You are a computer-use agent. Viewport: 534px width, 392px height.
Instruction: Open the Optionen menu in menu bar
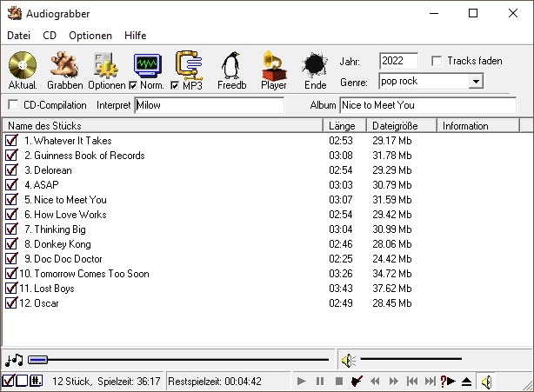pyautogui.click(x=90, y=36)
